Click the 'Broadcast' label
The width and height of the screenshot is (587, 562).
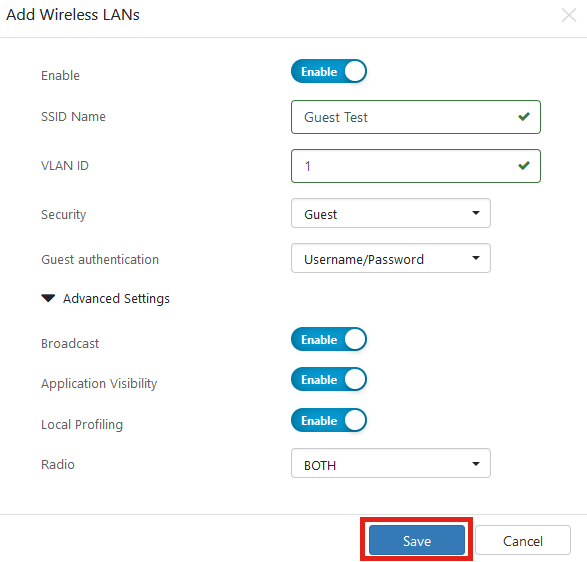(70, 343)
